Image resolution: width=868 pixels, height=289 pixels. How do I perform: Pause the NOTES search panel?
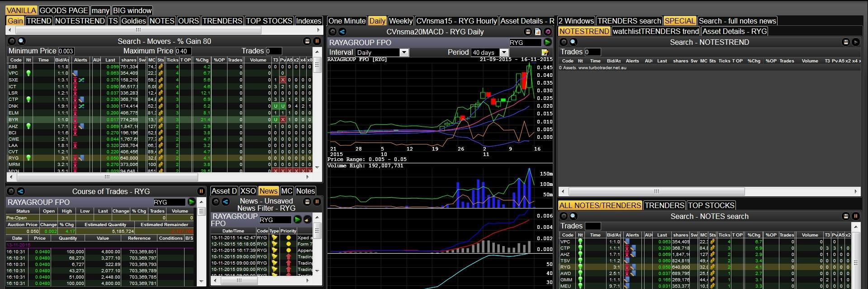[x=855, y=216]
